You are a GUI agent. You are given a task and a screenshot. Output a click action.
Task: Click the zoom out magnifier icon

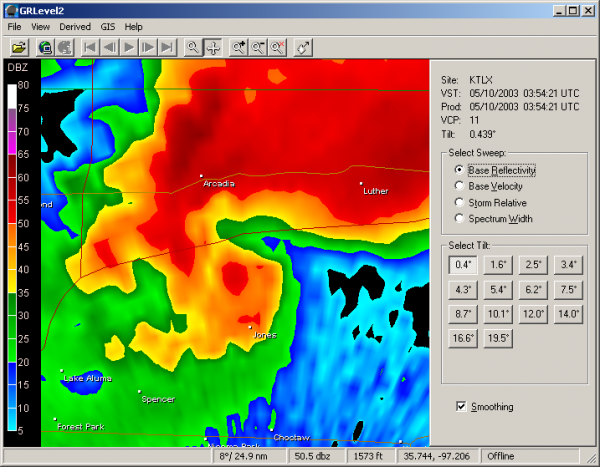tap(258, 48)
